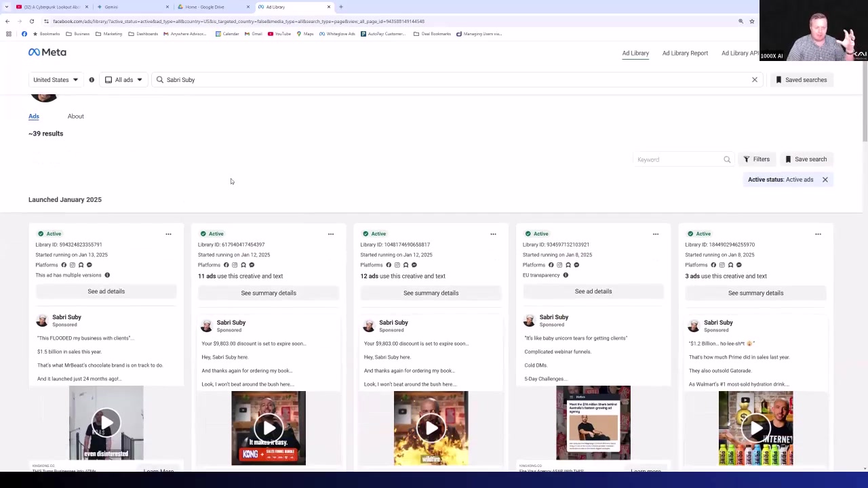
Task: Click See ad details for ad 594324823355791
Action: pos(106,291)
